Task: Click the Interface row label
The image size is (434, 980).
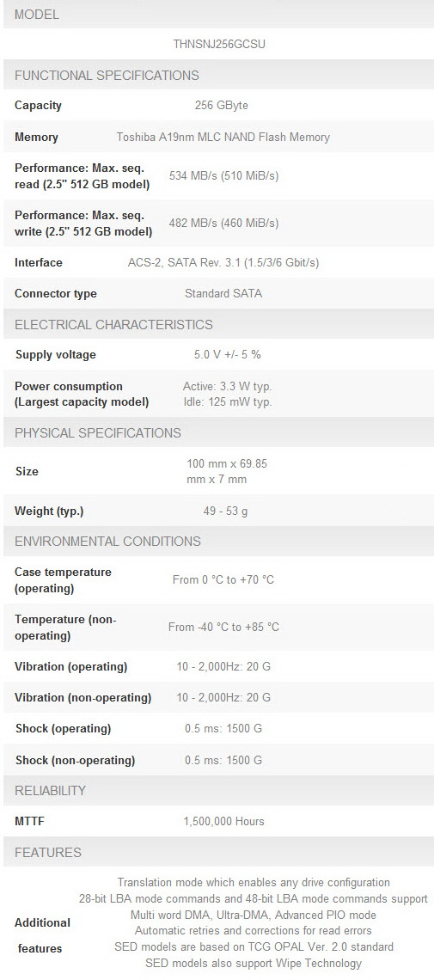Action: click(x=39, y=262)
